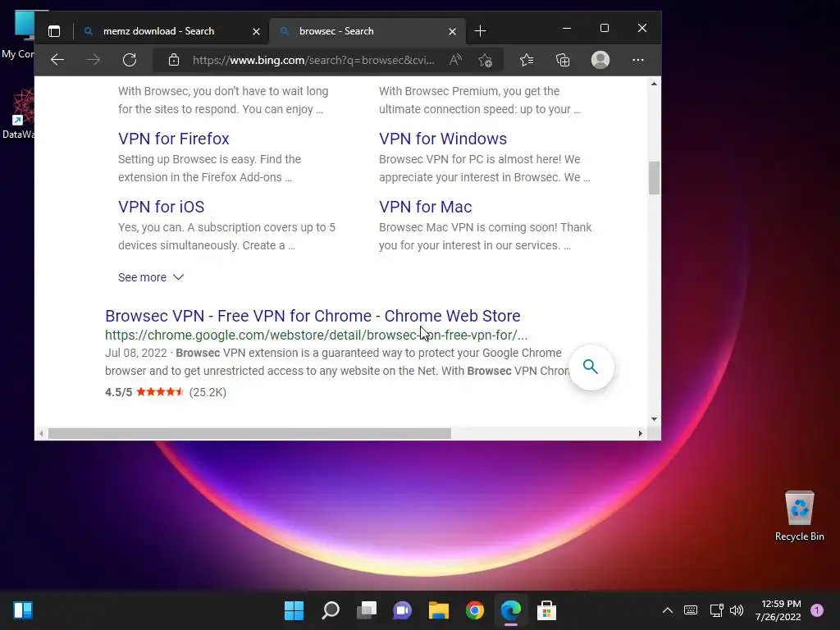Select the My Computer desktop icon
This screenshot has width=840, height=630.
(19, 35)
